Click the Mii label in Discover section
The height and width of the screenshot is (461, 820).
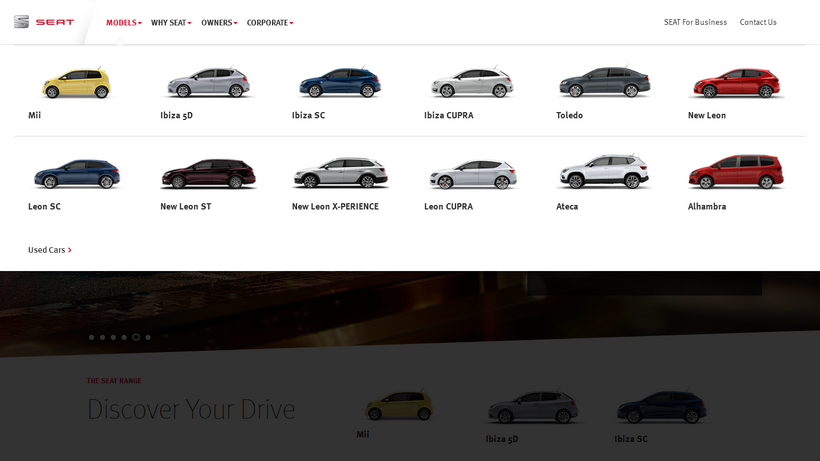[x=362, y=434]
